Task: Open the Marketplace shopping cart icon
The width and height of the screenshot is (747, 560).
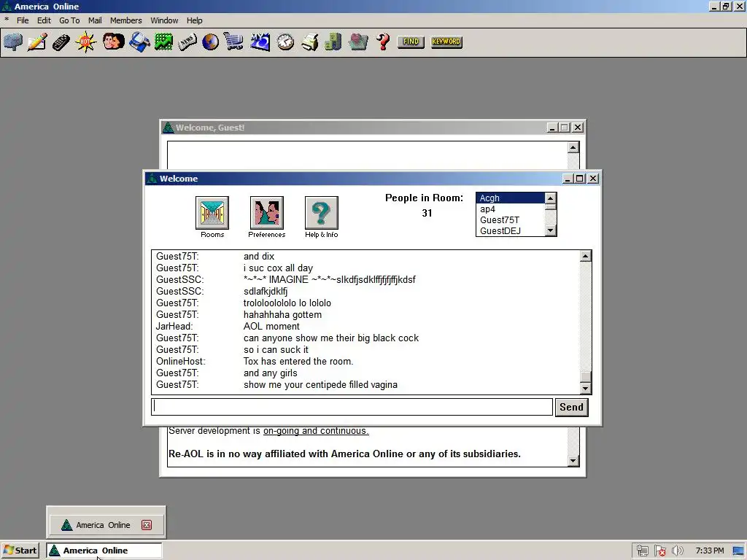Action: click(233, 42)
